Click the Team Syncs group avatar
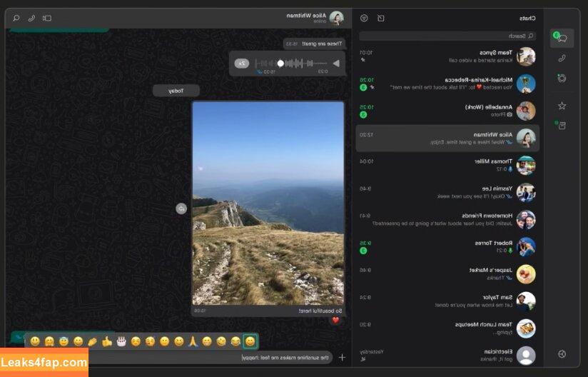The height and width of the screenshot is (377, 588). coord(526,56)
